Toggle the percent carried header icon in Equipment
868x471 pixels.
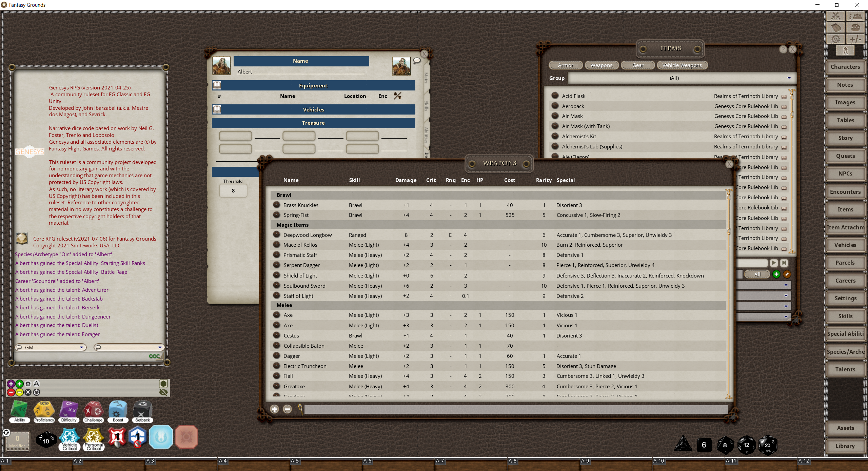(397, 96)
